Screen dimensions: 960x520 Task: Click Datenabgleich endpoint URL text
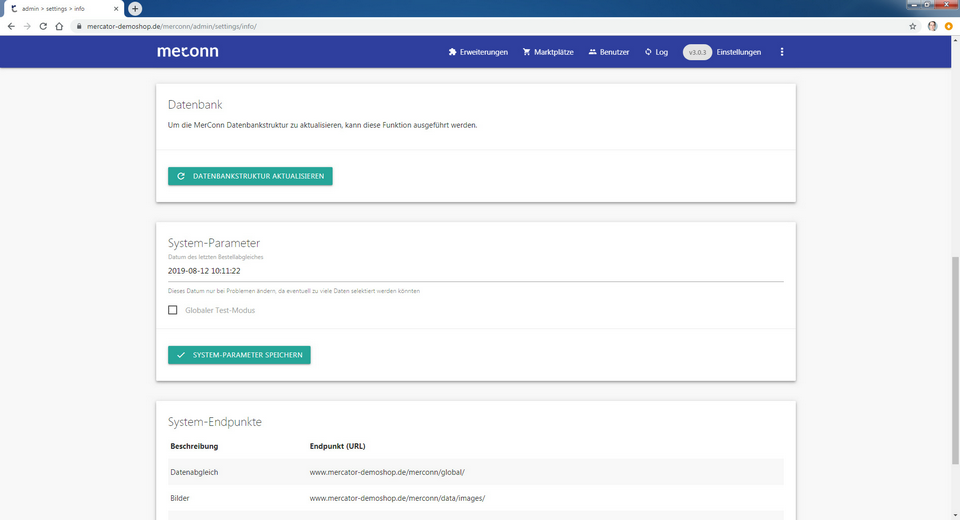click(387, 472)
